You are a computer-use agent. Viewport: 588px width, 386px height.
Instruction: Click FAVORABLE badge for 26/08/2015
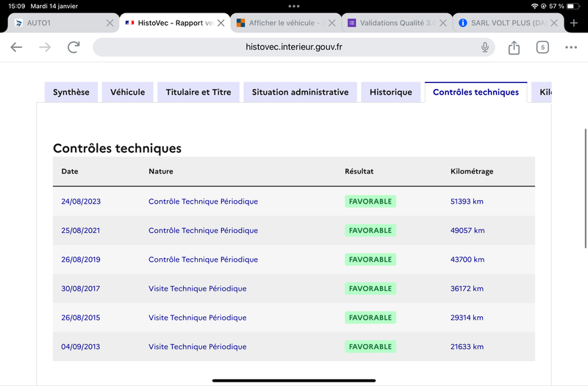[370, 318]
